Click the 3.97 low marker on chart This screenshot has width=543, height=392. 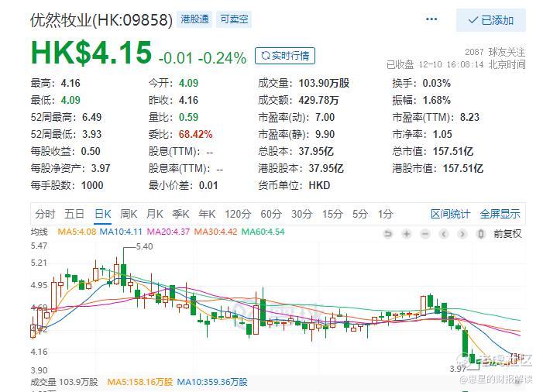458,369
